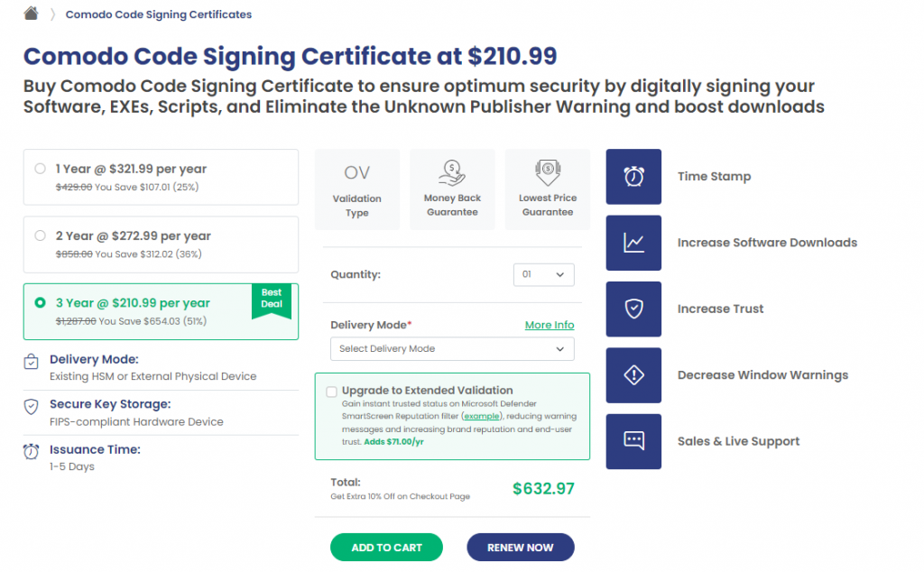Click the Sales & Live Support chat icon

click(x=633, y=441)
